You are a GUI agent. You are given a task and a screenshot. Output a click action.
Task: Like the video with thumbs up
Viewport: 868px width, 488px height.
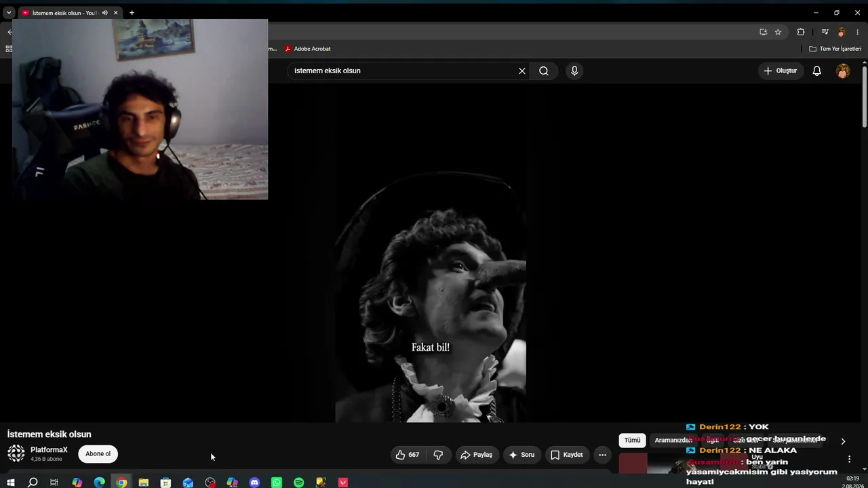407,455
